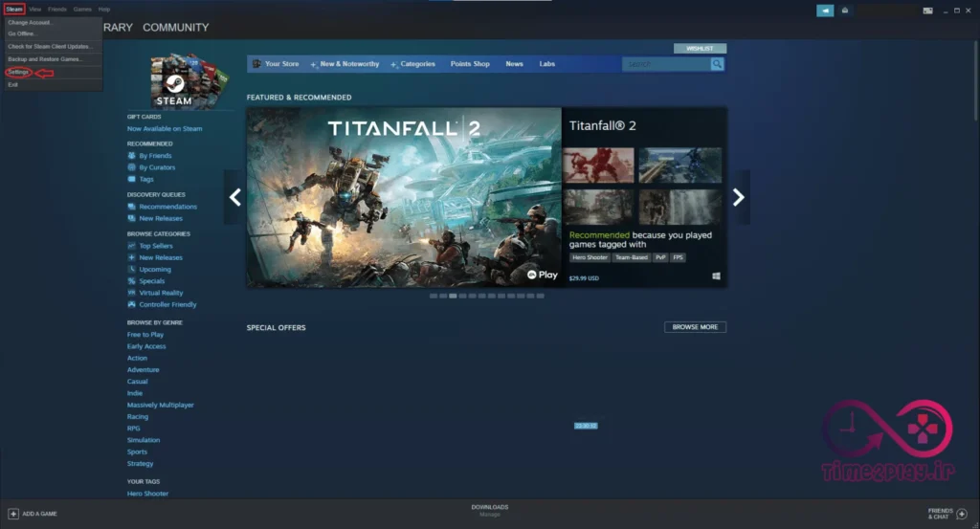Open the Labs store tab
This screenshot has height=529, width=980.
546,64
